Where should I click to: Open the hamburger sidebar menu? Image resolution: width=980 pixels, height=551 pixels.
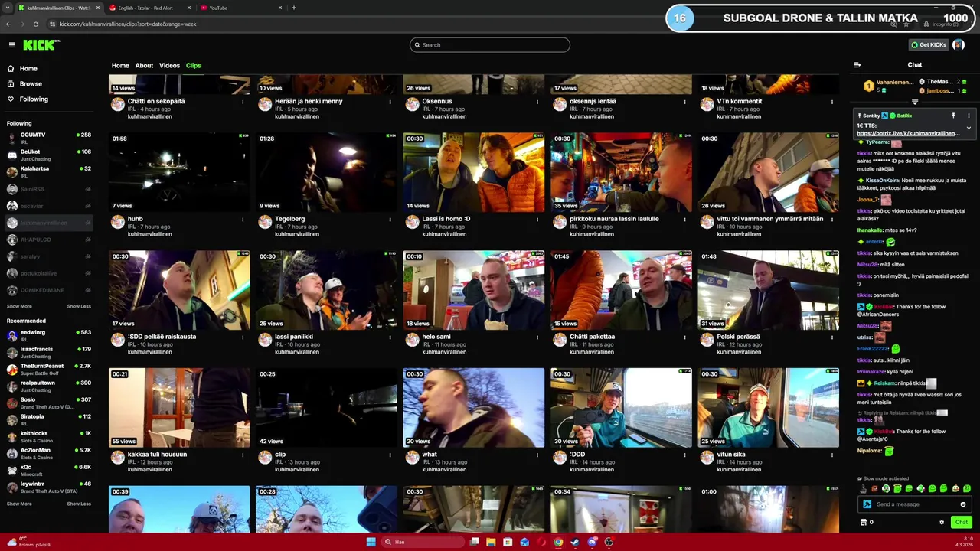click(x=12, y=45)
